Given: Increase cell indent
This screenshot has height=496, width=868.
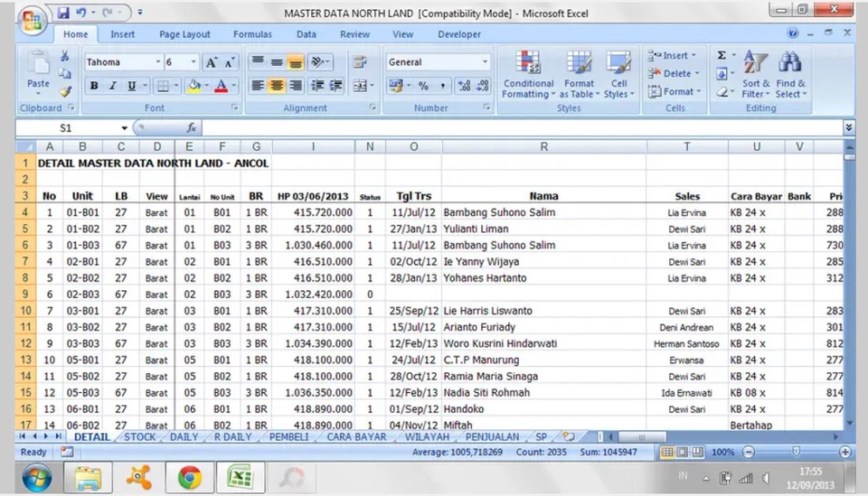Looking at the screenshot, I should click(x=336, y=86).
